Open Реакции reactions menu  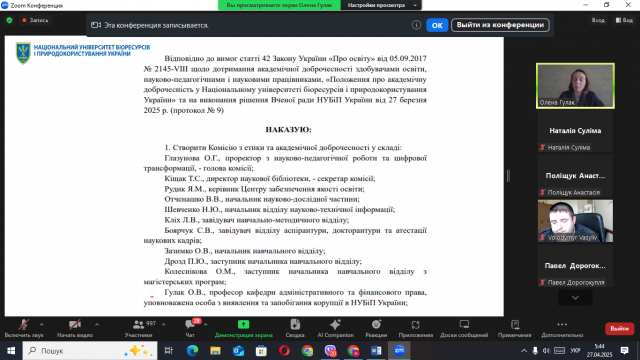click(x=376, y=329)
